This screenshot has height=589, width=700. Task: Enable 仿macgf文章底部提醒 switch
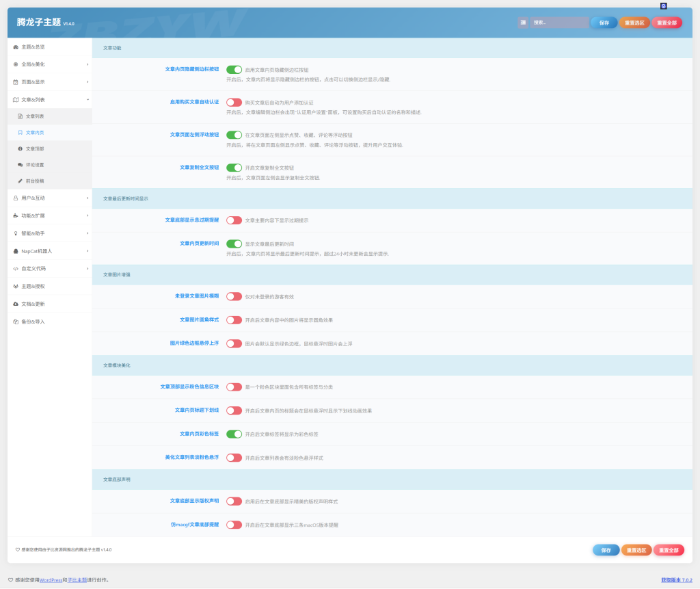click(x=234, y=525)
